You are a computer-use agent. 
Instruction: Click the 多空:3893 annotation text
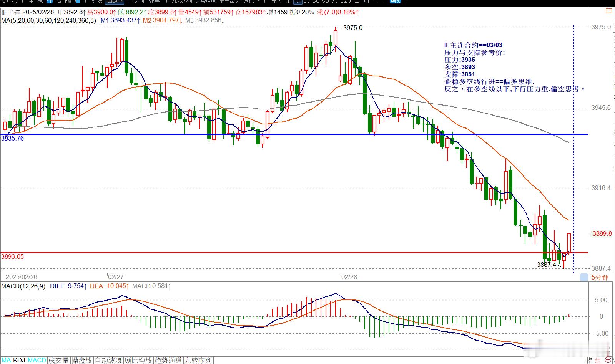pyautogui.click(x=460, y=67)
